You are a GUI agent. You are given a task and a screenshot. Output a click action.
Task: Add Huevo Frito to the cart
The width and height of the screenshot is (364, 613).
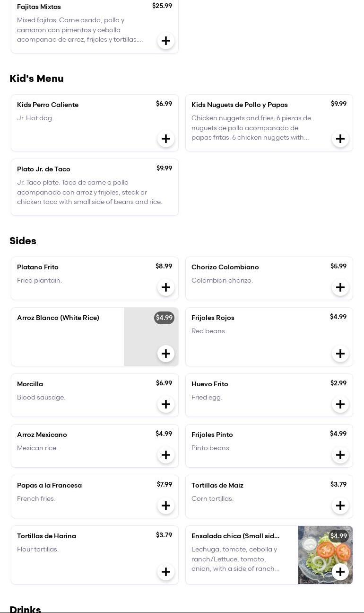(340, 404)
